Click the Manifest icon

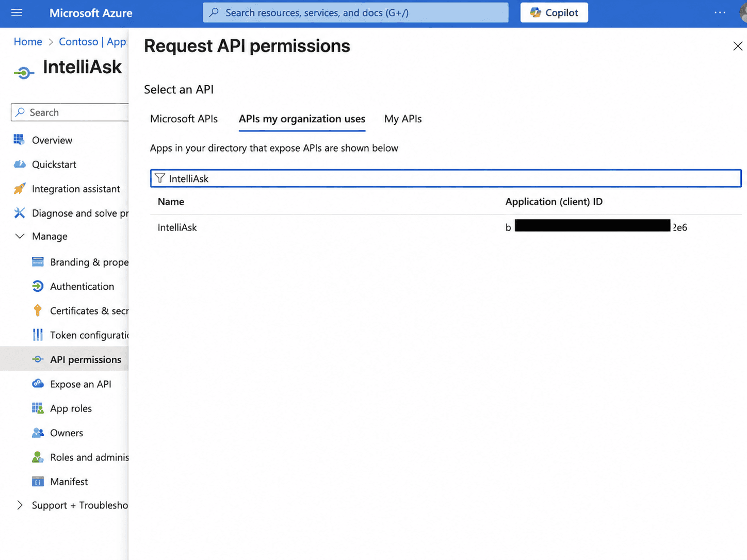(38, 482)
